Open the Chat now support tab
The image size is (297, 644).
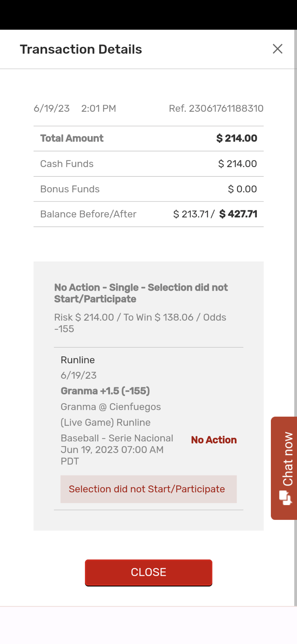284,468
